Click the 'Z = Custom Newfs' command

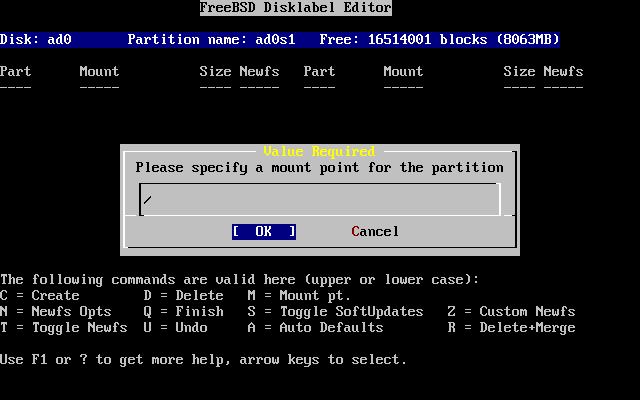[511, 311]
